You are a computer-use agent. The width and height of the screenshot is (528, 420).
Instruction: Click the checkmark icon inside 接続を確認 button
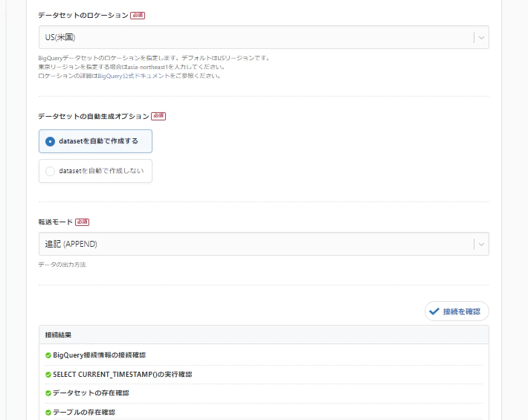tap(434, 311)
